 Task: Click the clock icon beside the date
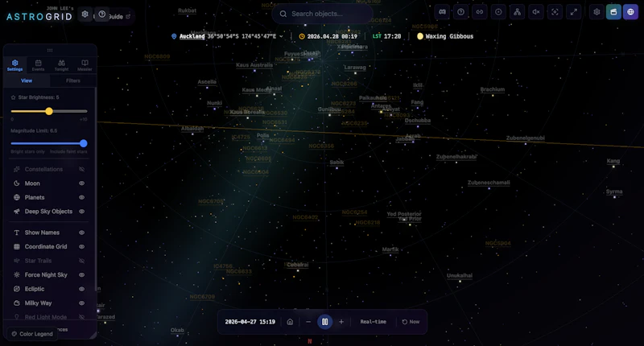point(302,36)
